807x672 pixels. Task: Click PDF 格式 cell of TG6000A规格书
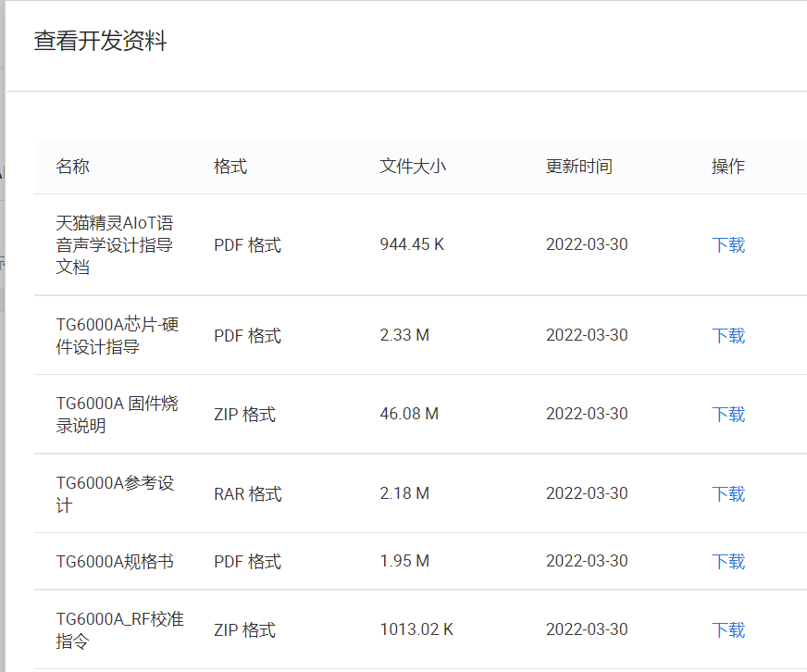pyautogui.click(x=247, y=561)
